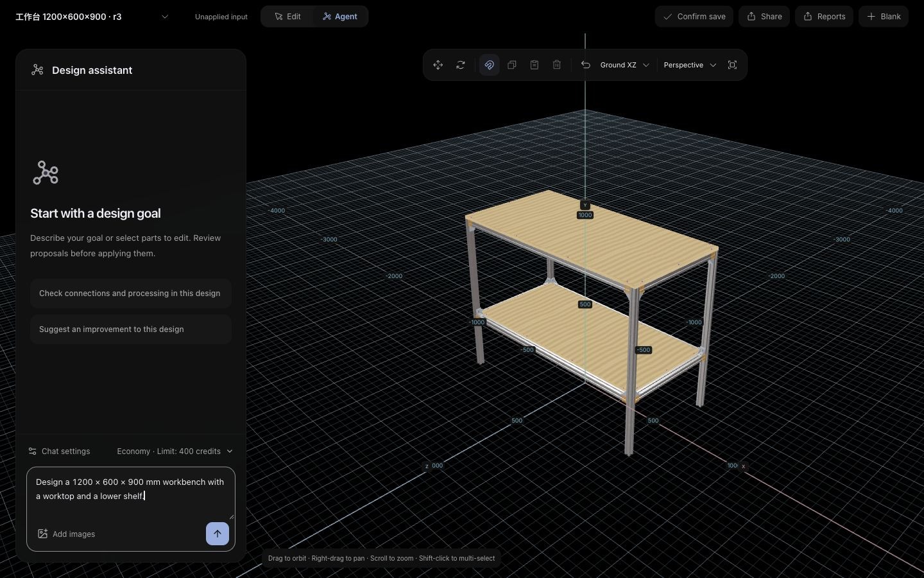Screen dimensions: 924x578
Task: Open the Ground XZ plane dropdown
Action: pos(624,65)
